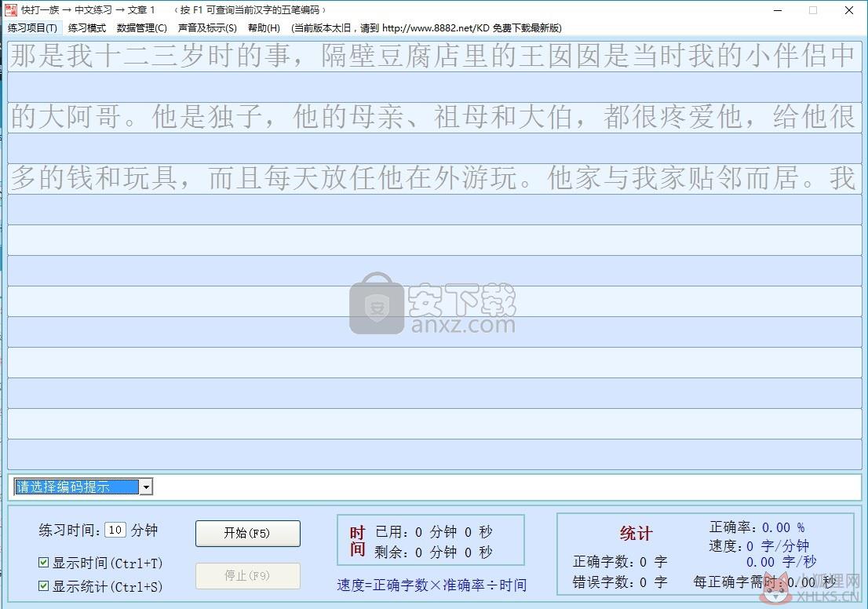This screenshot has height=609, width=868.
Task: Toggle 显示统计(Ctrl+S) checkbox
Action: [44, 585]
